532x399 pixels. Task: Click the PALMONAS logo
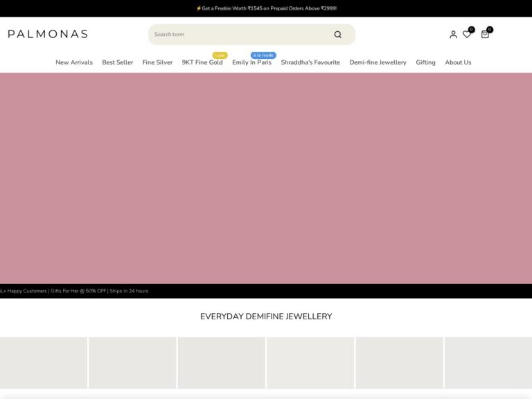pyautogui.click(x=48, y=34)
